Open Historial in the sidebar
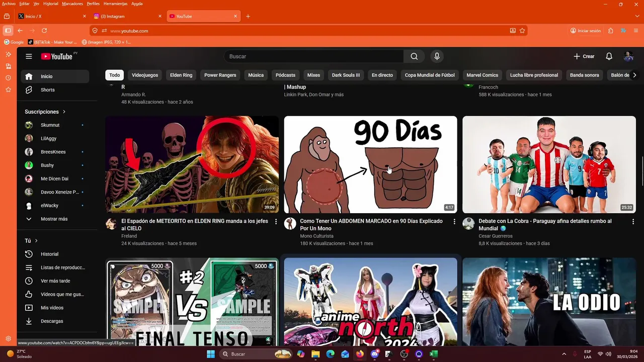The height and width of the screenshot is (362, 644). pos(55,254)
